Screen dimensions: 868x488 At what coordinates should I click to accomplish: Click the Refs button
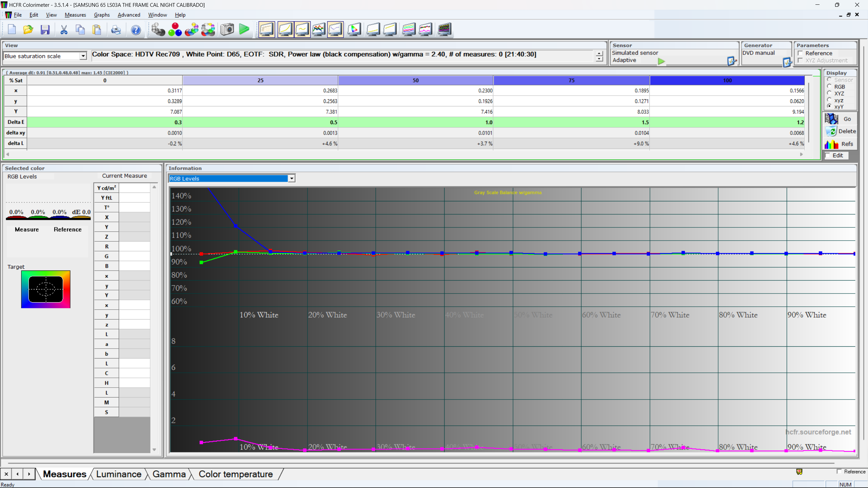click(840, 144)
